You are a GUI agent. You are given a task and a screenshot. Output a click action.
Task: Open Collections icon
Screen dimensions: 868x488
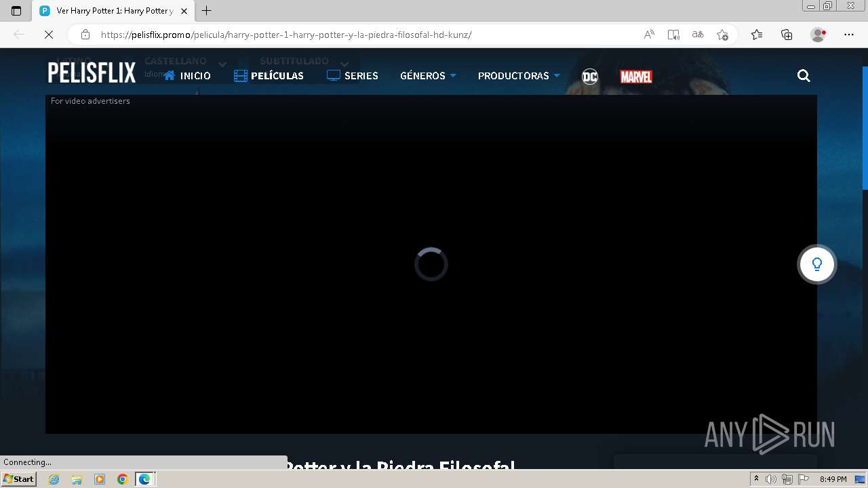pos(787,35)
